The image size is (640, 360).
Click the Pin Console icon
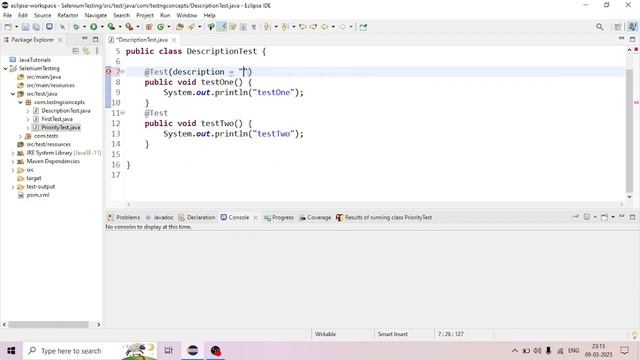coord(576,217)
